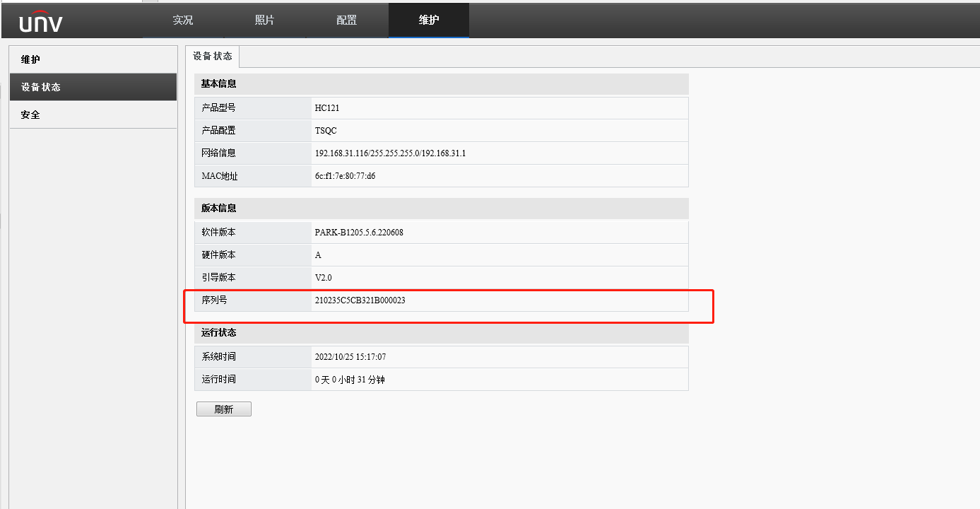Click the 设备状态 panel tab
The height and width of the screenshot is (509, 980).
[x=213, y=56]
